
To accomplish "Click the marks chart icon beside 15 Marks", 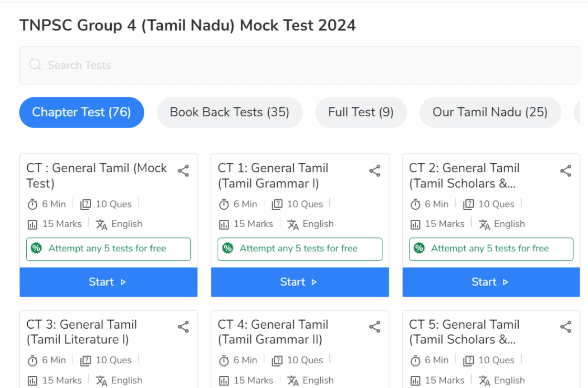I will click(x=32, y=224).
